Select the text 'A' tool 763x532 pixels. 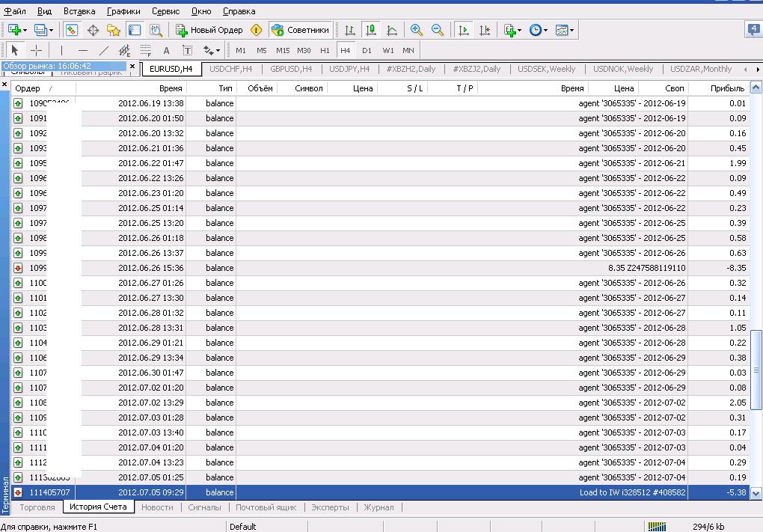pyautogui.click(x=166, y=50)
